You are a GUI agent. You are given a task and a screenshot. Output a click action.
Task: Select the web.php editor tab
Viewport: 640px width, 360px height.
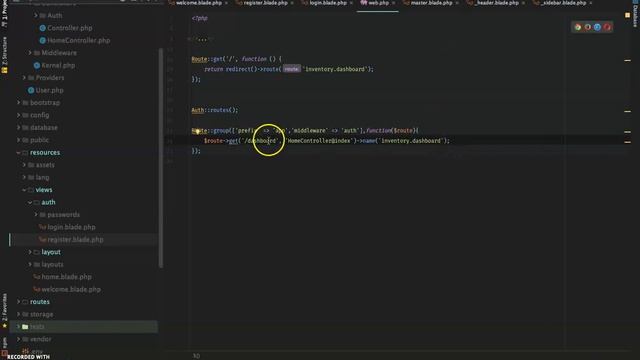click(x=378, y=3)
